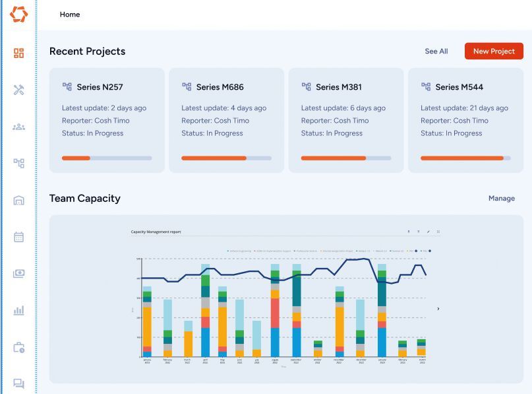This screenshot has height=394, width=532.
Task: Click the hammer and wrench tools icon
Action: tap(18, 90)
